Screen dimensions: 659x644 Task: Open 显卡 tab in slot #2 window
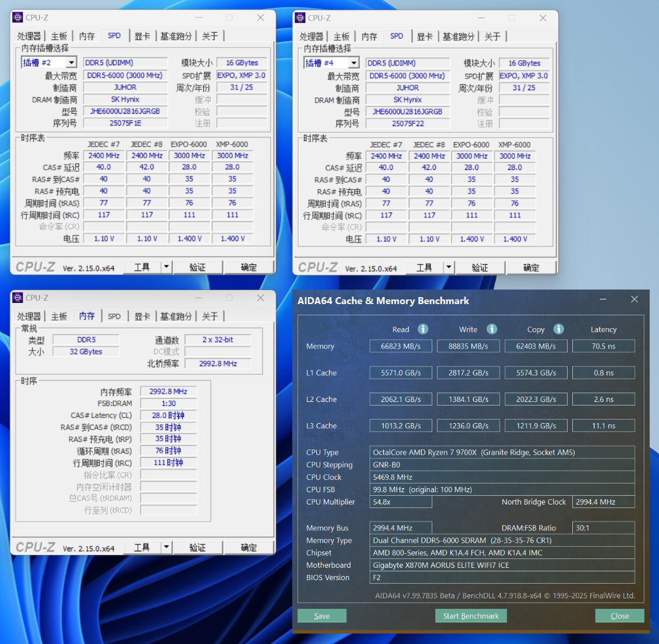(x=142, y=36)
